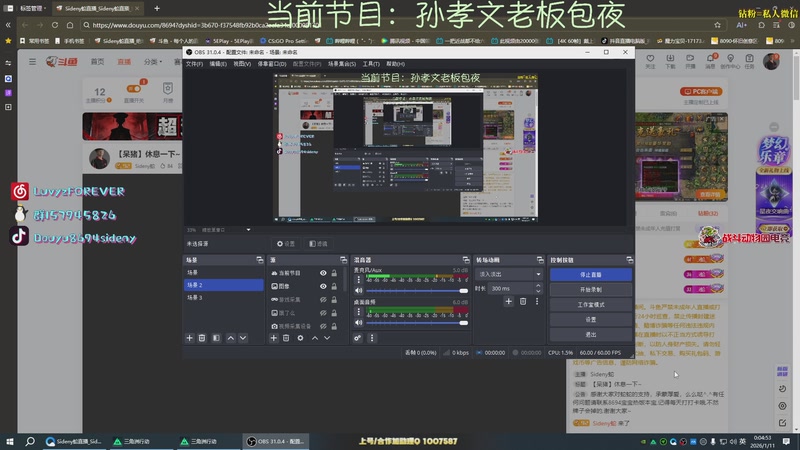Move scene down with the Scenes panel down arrow
This screenshot has width=800, height=450.
243,338
